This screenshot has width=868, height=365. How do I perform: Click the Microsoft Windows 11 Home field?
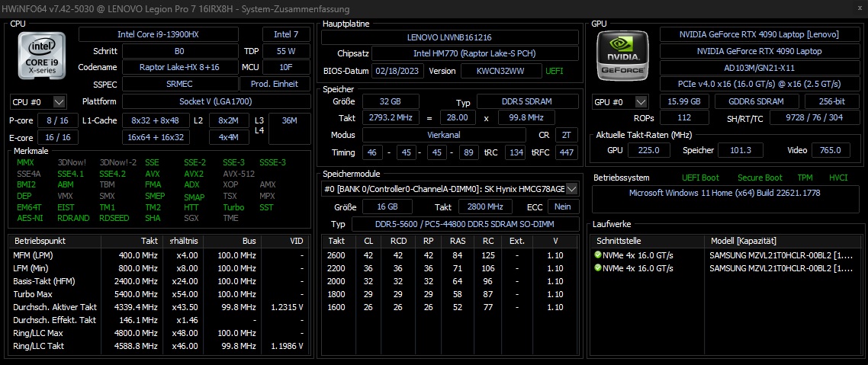[725, 193]
